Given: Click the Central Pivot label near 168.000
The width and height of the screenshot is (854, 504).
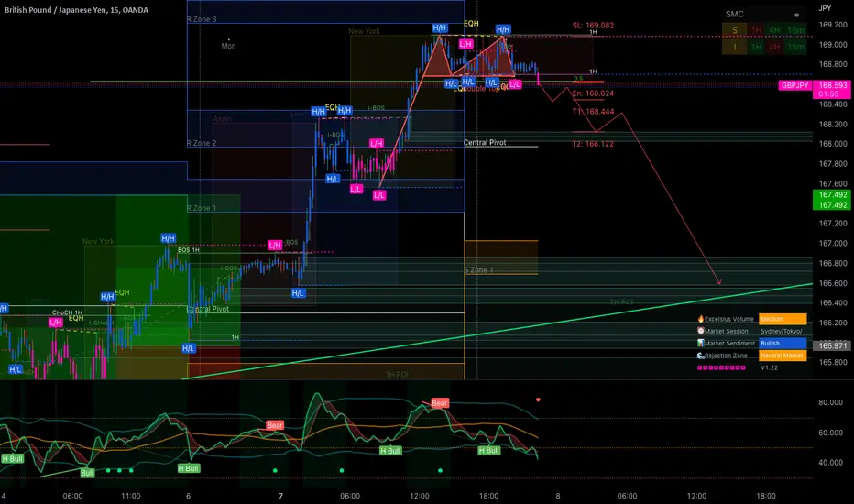Looking at the screenshot, I should click(x=485, y=142).
